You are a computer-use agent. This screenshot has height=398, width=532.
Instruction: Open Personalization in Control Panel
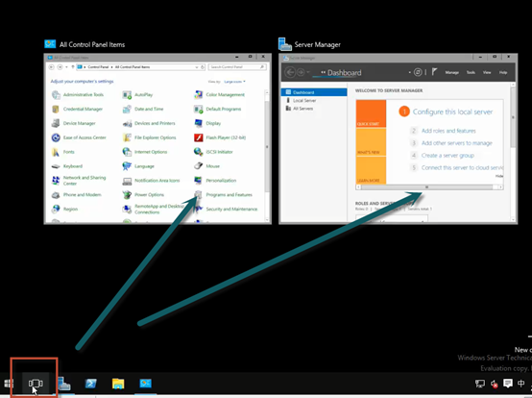(x=215, y=181)
